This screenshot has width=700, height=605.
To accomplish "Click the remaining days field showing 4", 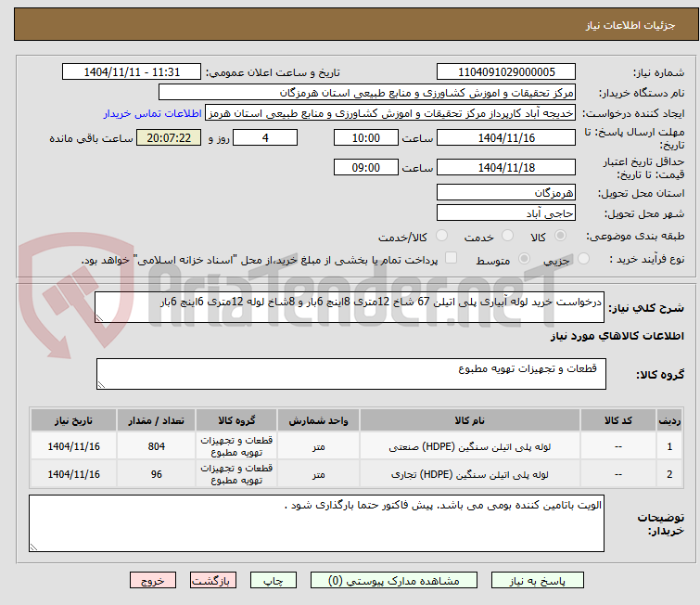I will tap(265, 138).
